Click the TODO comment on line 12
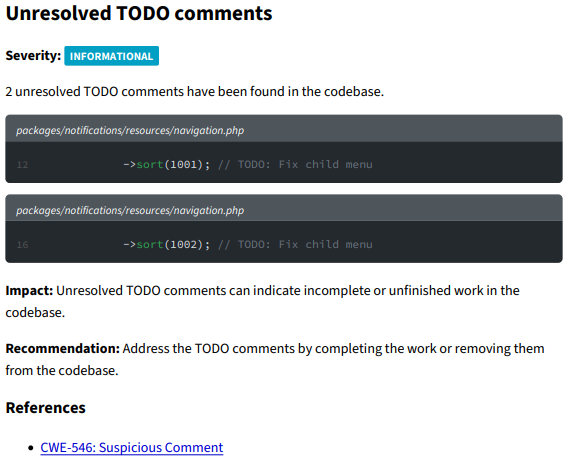Image resolution: width=571 pixels, height=461 pixels. (x=295, y=165)
